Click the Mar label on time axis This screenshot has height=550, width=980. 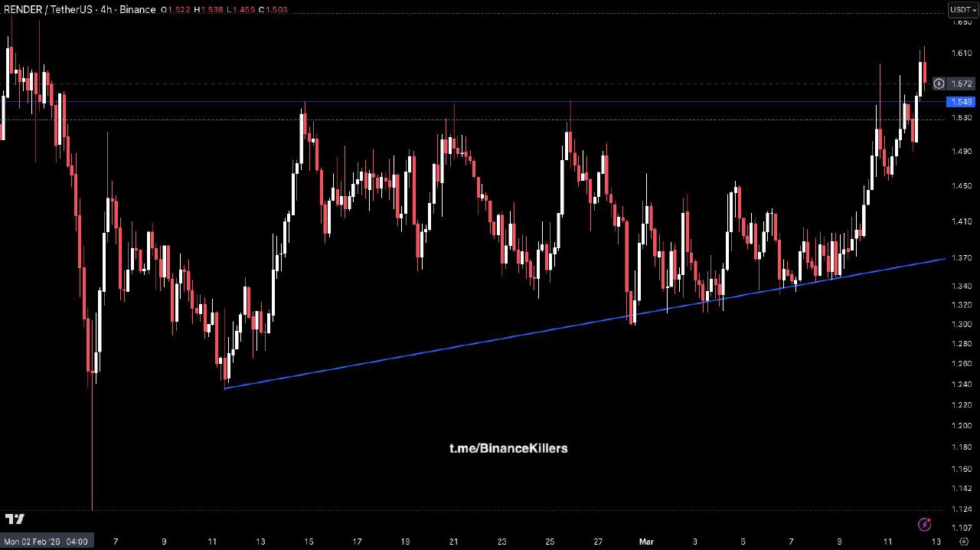[647, 542]
